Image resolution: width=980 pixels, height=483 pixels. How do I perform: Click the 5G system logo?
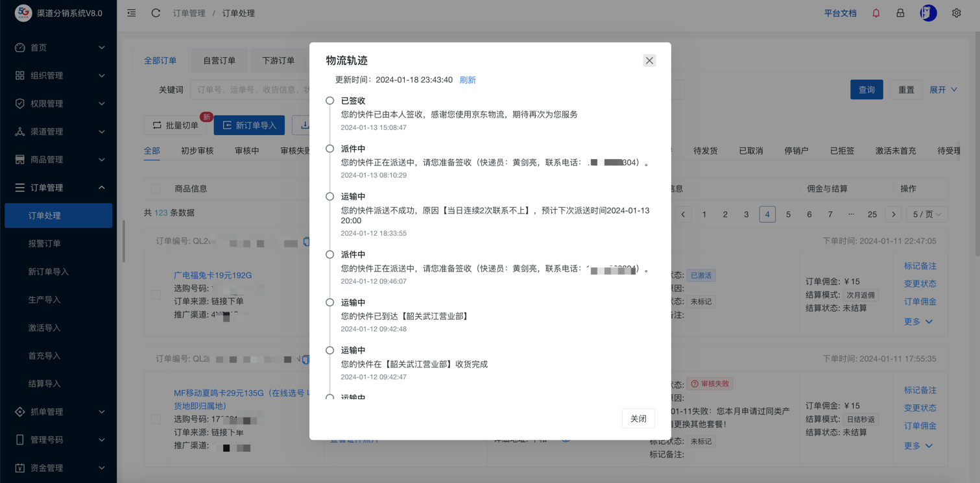[23, 13]
